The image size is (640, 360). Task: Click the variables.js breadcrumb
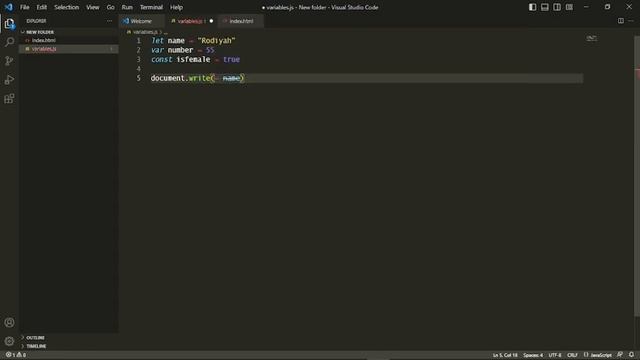click(145, 32)
